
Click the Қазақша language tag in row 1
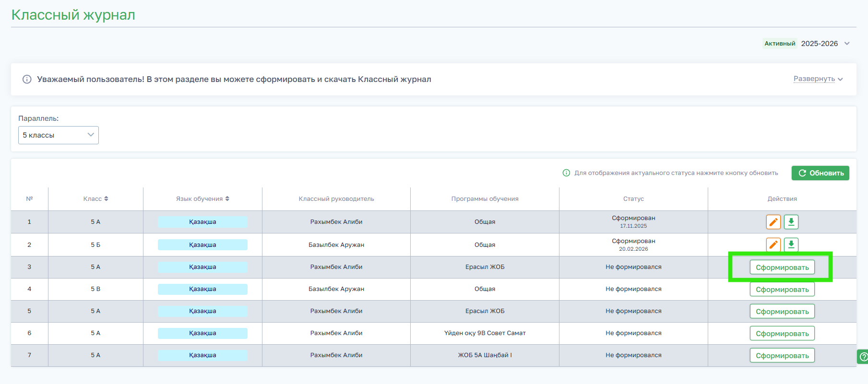click(202, 222)
